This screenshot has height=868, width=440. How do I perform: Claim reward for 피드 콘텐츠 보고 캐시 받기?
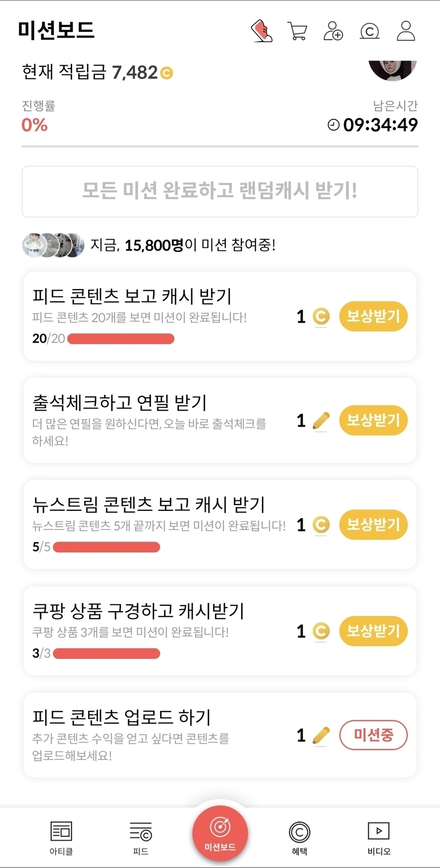pyautogui.click(x=373, y=317)
